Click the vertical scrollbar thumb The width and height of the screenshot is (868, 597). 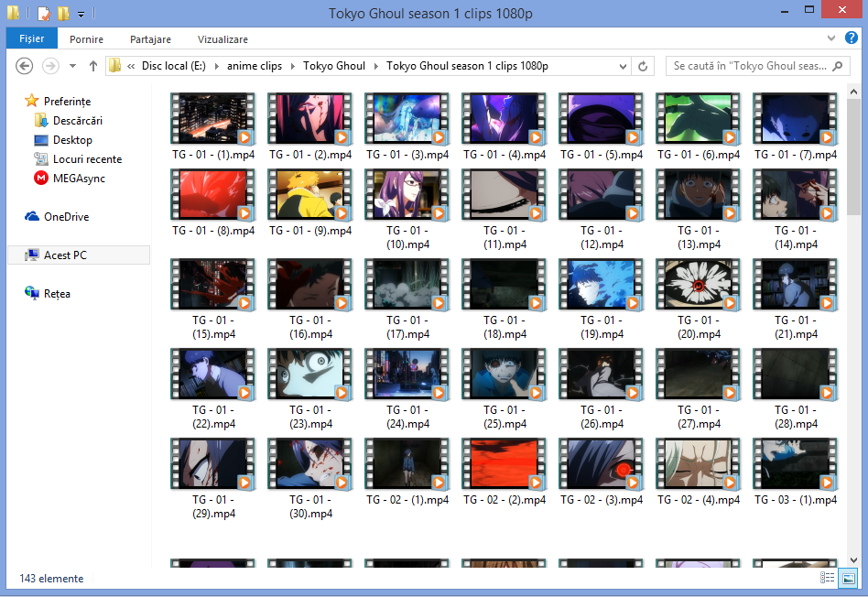click(853, 157)
